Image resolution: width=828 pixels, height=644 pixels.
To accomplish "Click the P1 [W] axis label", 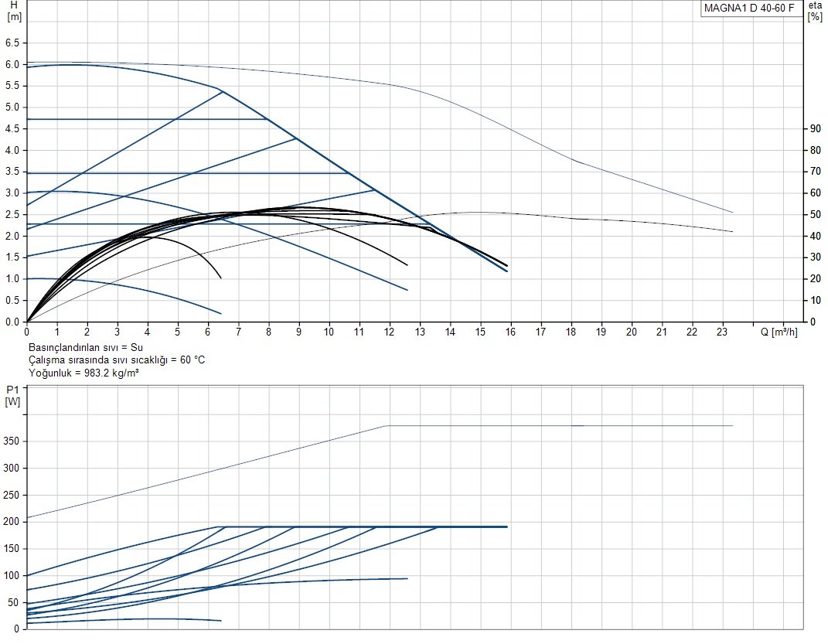I will click(12, 396).
